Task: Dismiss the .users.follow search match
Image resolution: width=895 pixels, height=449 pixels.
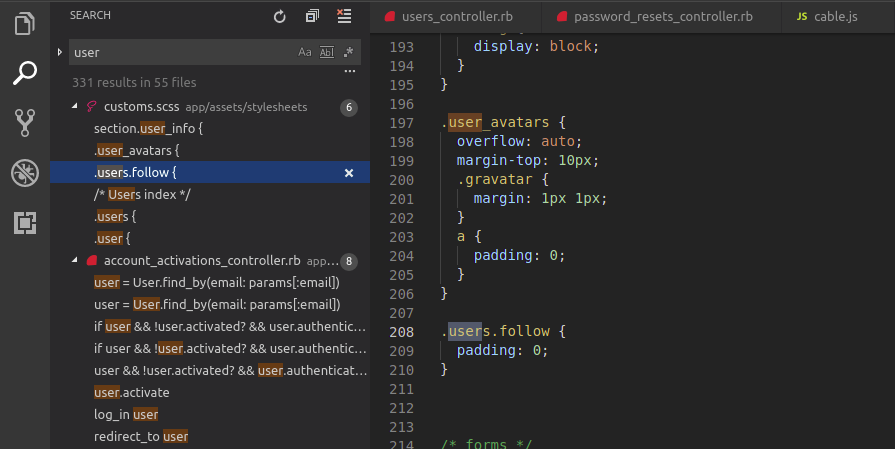Action: [x=349, y=173]
